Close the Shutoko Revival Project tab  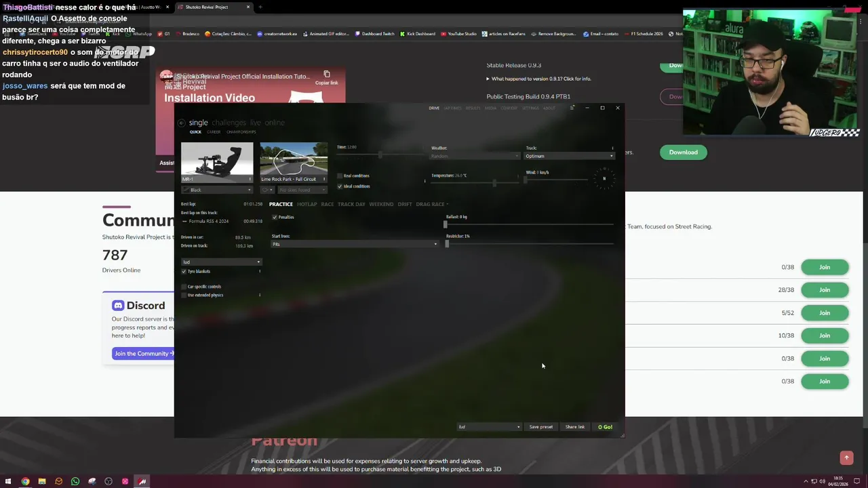pyautogui.click(x=248, y=7)
